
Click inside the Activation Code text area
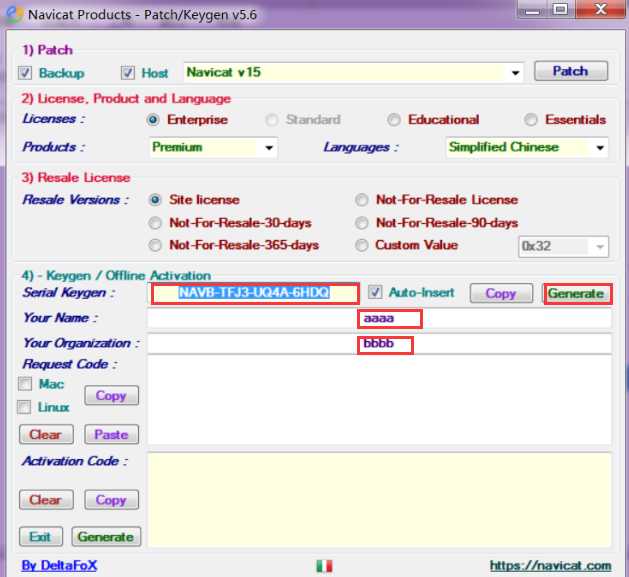point(379,500)
